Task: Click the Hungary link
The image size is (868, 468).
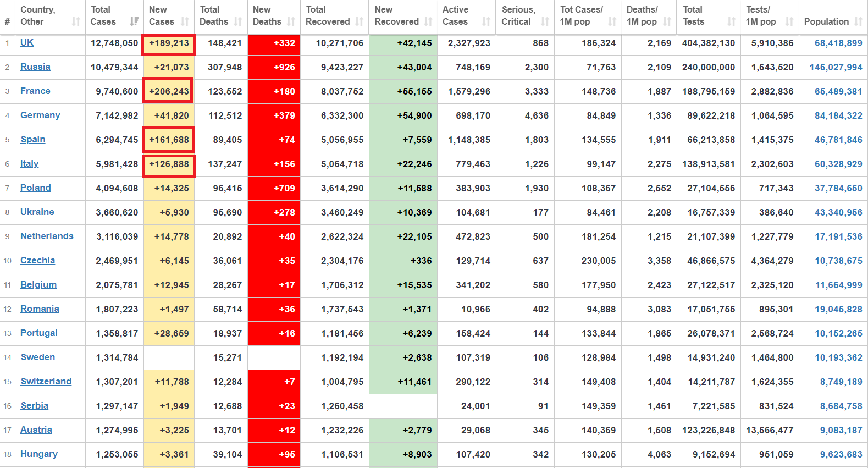Action: [x=39, y=454]
